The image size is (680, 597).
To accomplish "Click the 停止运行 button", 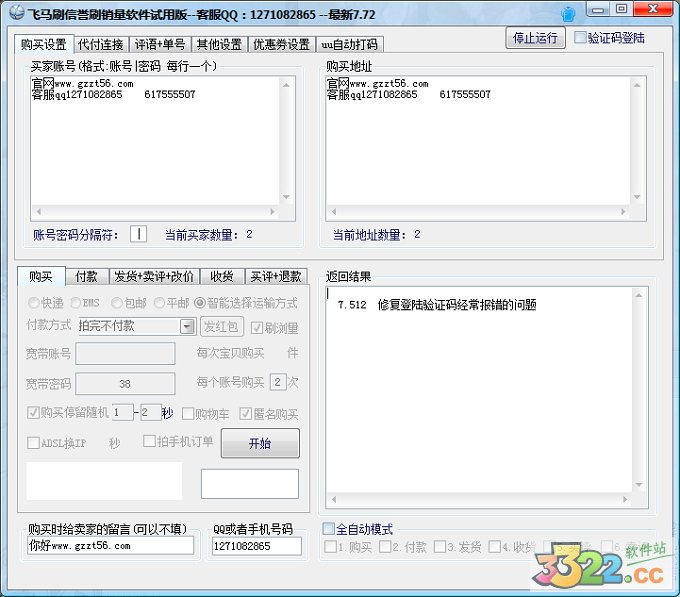I will point(535,38).
